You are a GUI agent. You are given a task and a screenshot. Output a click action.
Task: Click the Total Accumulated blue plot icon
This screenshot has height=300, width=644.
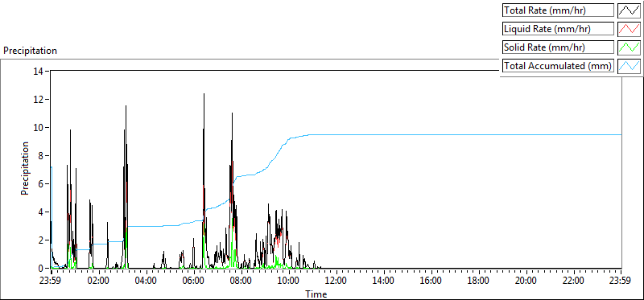click(x=629, y=66)
